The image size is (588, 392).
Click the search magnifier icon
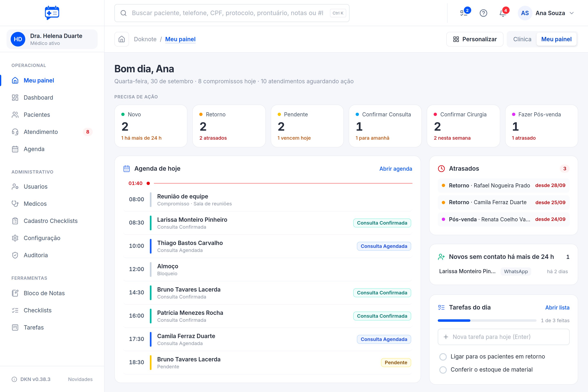pos(124,13)
